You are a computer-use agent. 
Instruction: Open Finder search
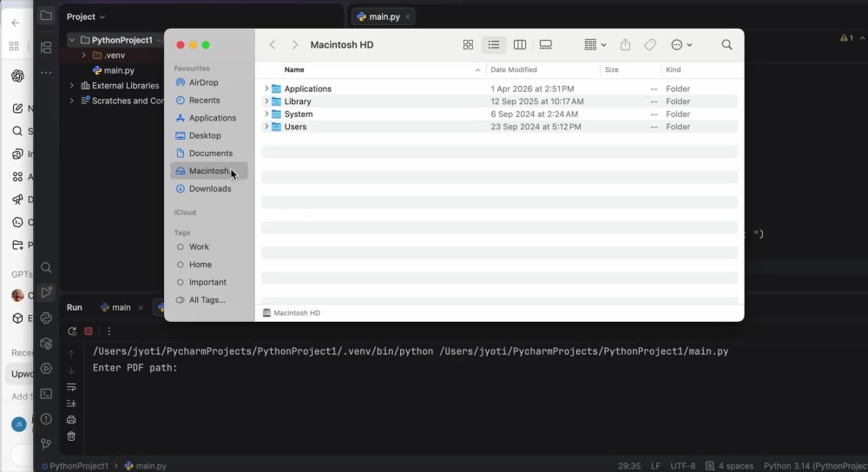(x=727, y=45)
